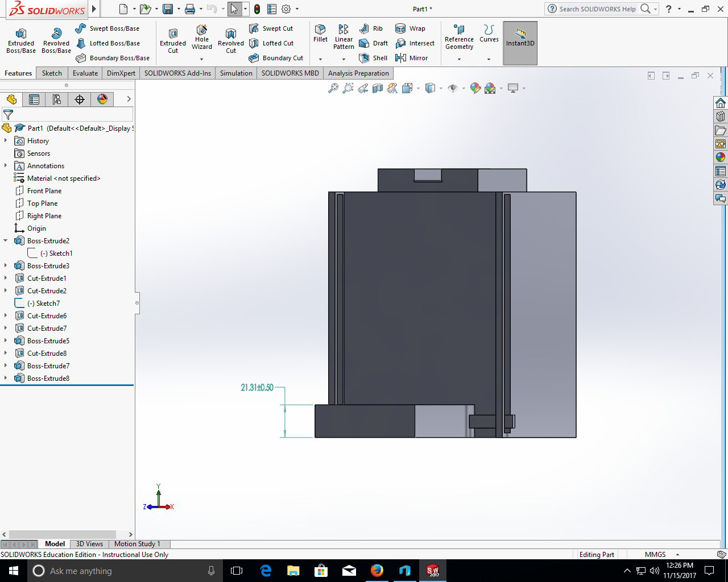Viewport: 728px width, 582px height.
Task: Click the Linear Pattern icon
Action: click(344, 36)
